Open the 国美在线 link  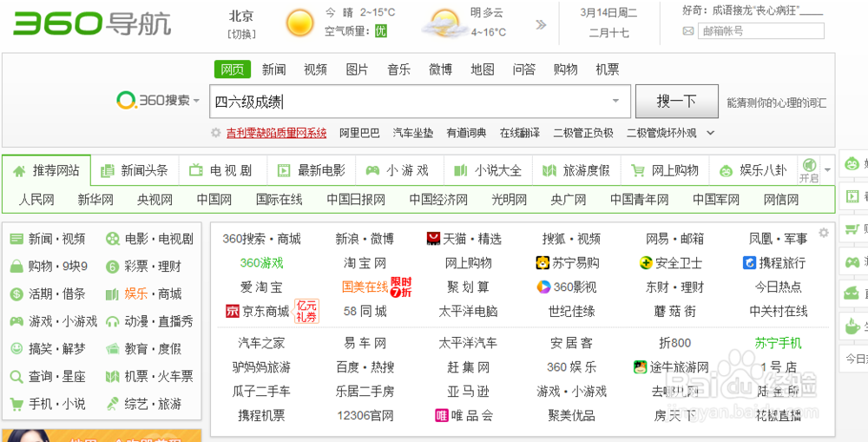click(365, 287)
